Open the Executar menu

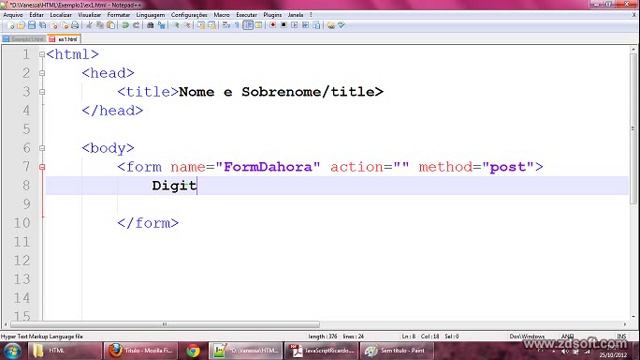[247, 15]
